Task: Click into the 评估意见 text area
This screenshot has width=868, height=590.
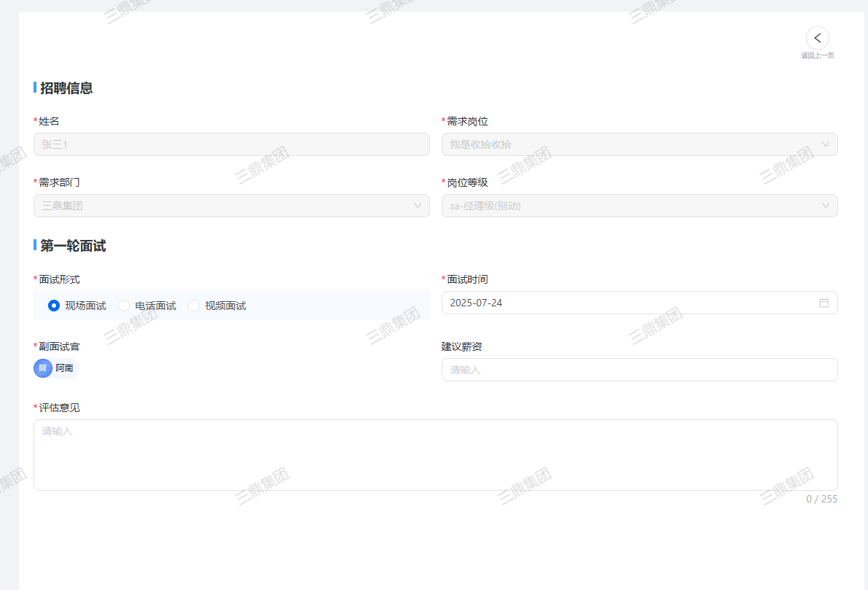Action: pyautogui.click(x=435, y=454)
